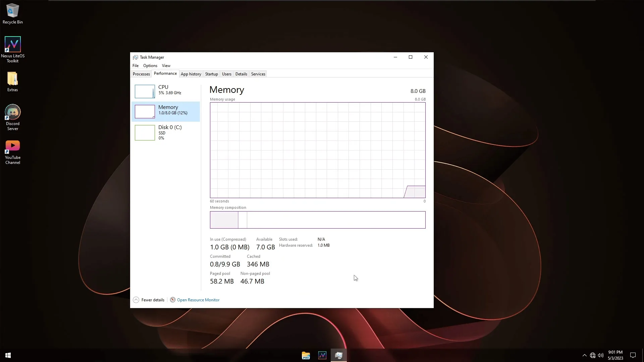Select the Extras folder on desktop

tap(12, 82)
